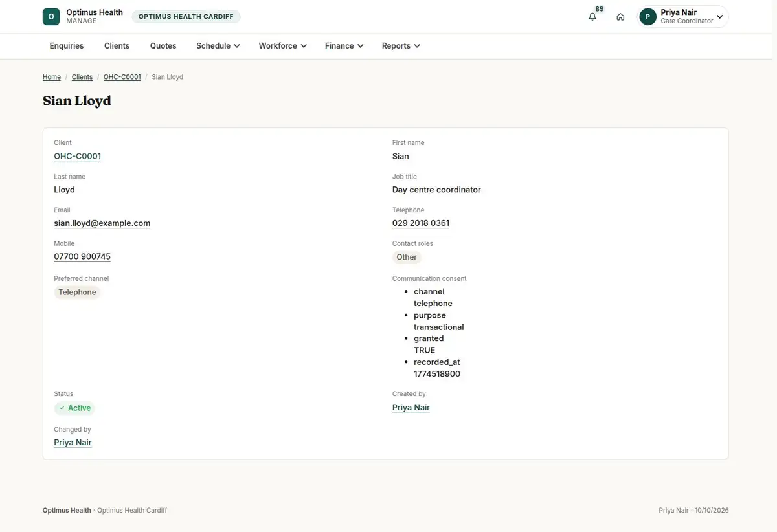Image resolution: width=777 pixels, height=532 pixels.
Task: Click the Optimus Health logo square
Action: pos(51,17)
